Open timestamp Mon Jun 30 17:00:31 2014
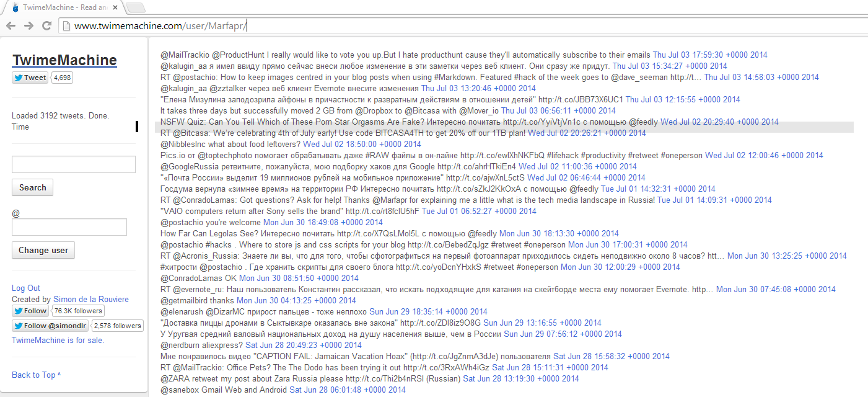Image resolution: width=868 pixels, height=397 pixels. (628, 244)
